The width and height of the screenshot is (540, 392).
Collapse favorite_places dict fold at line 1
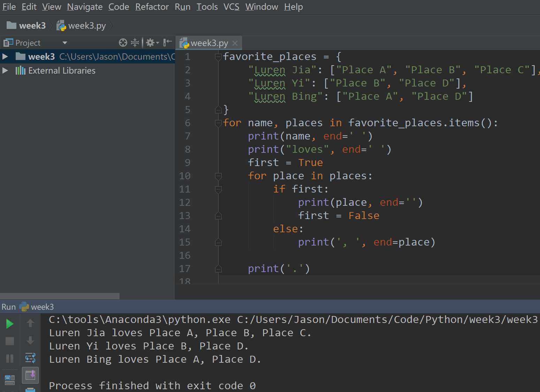[218, 56]
